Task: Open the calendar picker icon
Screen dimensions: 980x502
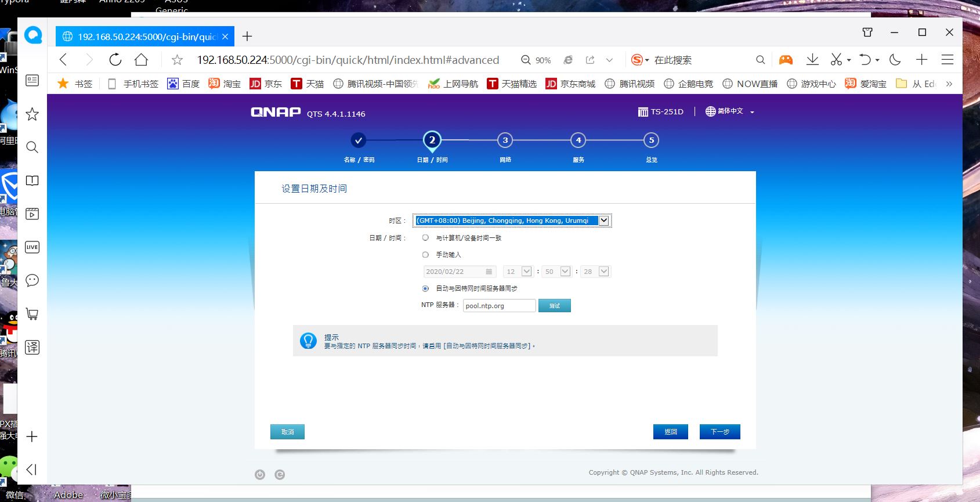Action: (489, 272)
